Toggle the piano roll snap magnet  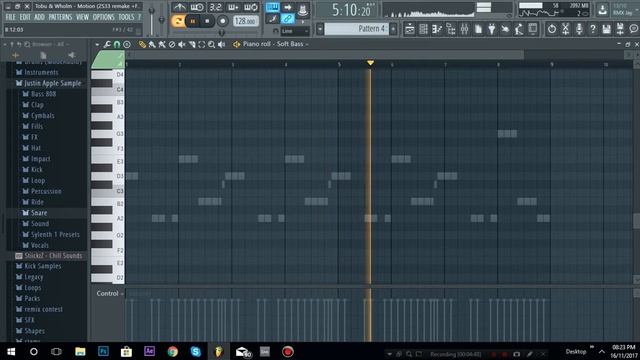(117, 44)
